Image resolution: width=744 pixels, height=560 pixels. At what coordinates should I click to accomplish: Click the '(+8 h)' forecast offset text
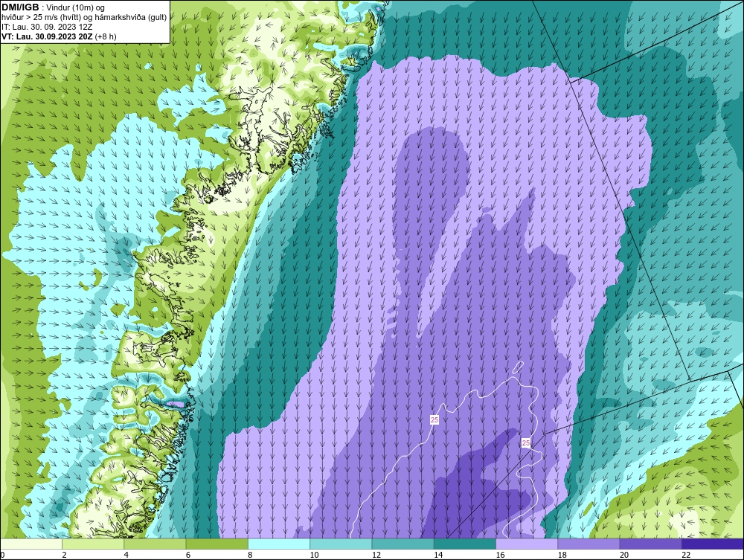106,36
